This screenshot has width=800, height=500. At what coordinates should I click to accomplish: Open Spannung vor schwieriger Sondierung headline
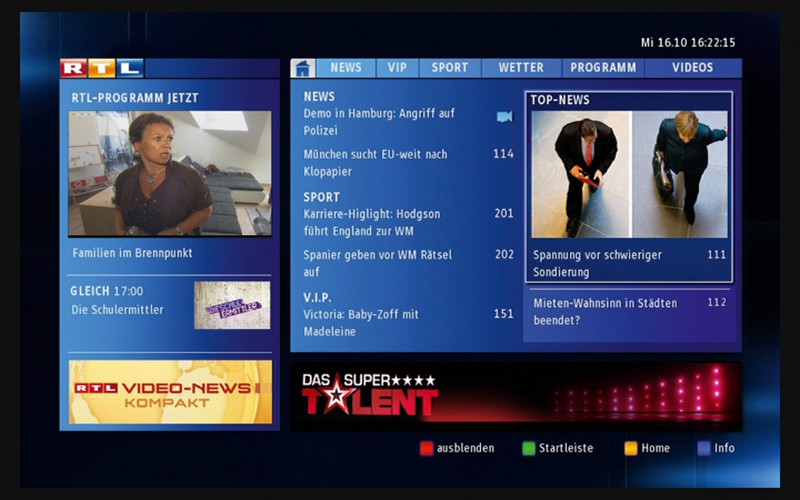[x=597, y=263]
